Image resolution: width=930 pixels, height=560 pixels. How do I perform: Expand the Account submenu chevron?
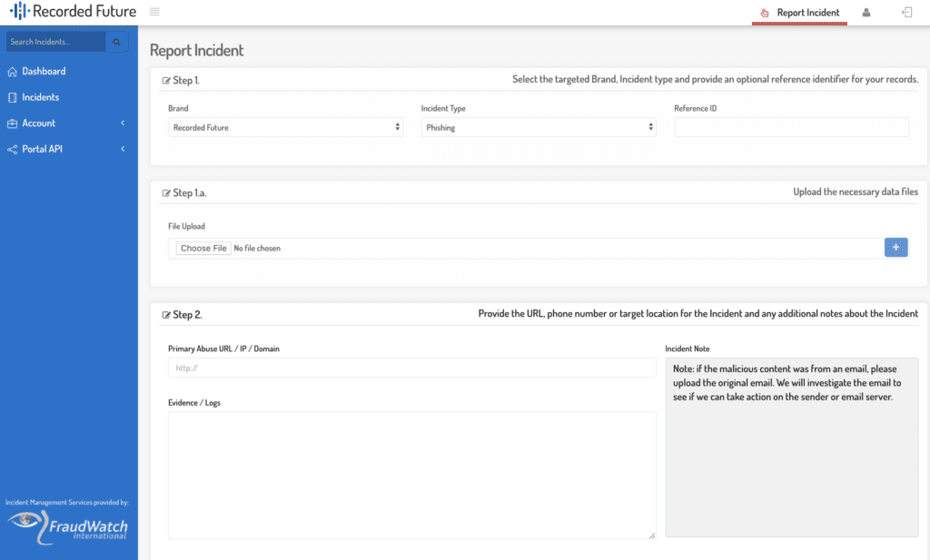(x=123, y=123)
